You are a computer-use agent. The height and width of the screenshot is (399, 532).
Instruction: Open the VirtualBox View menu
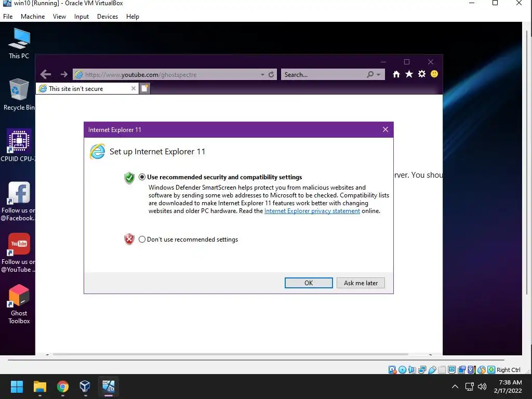click(59, 16)
